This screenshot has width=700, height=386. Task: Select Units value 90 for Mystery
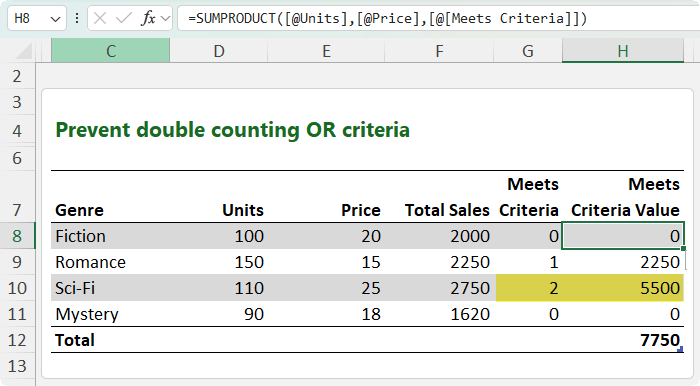(219, 314)
